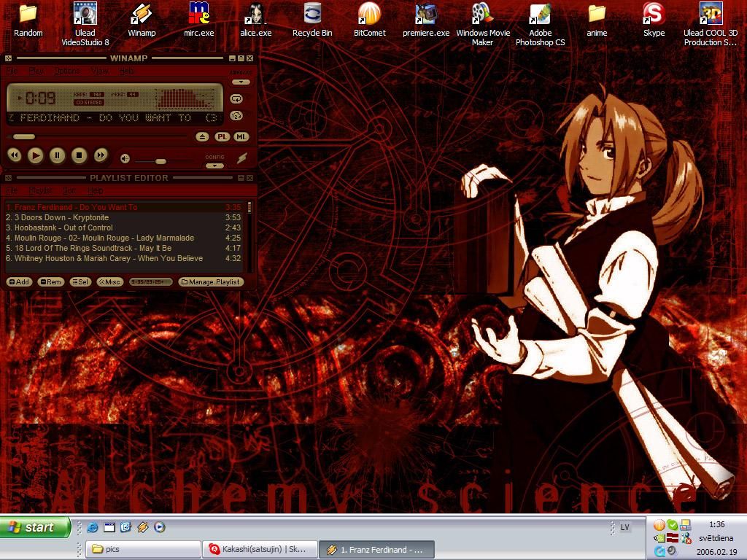Open Playlist Editor Help menu
Image resolution: width=747 pixels, height=560 pixels.
tap(96, 190)
